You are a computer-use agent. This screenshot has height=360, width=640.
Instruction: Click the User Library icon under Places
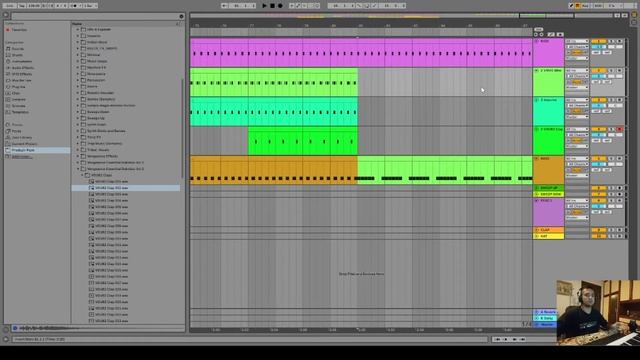point(8,138)
